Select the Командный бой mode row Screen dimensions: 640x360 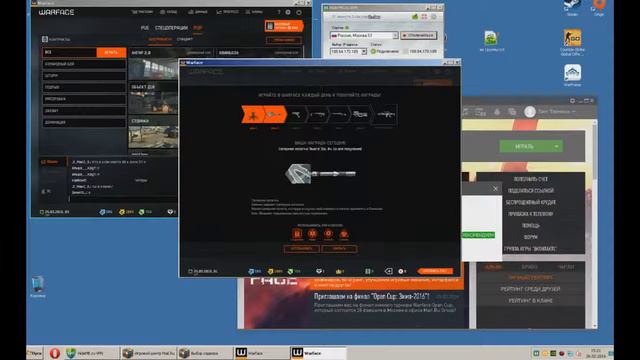click(x=84, y=64)
